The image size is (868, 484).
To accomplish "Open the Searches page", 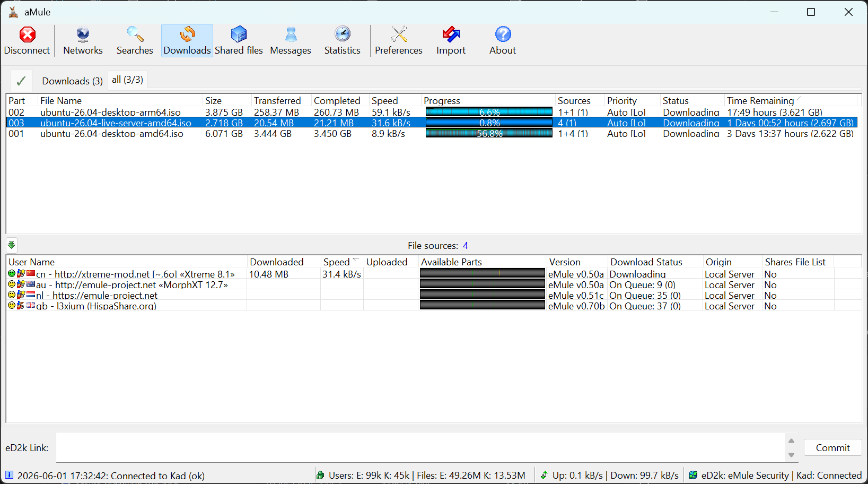I will coord(135,40).
